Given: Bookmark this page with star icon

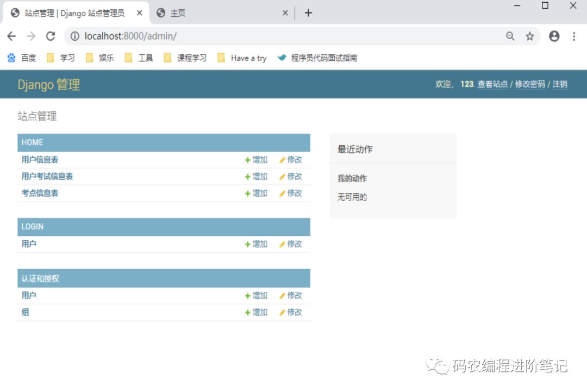Looking at the screenshot, I should point(529,36).
